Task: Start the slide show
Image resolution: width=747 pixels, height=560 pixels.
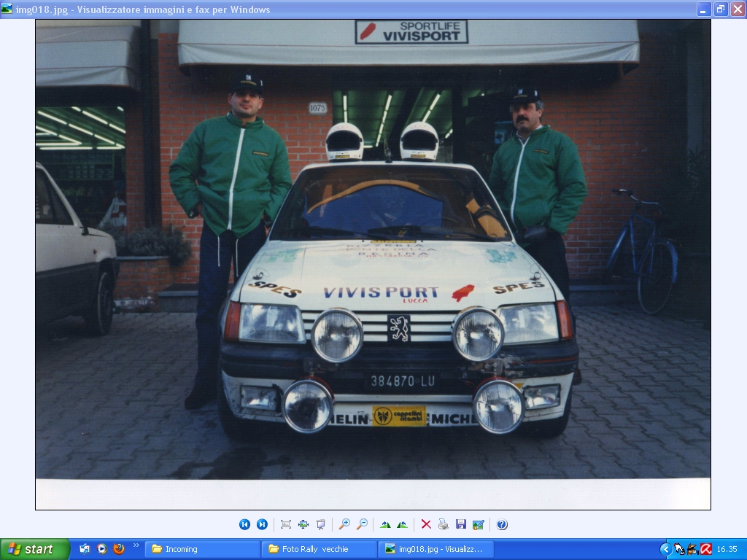Action: (x=321, y=524)
